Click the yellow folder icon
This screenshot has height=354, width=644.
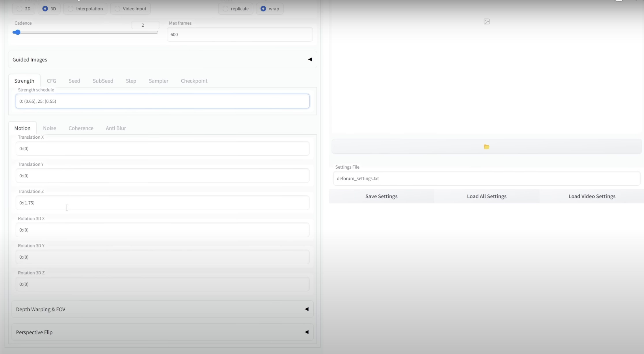click(486, 147)
